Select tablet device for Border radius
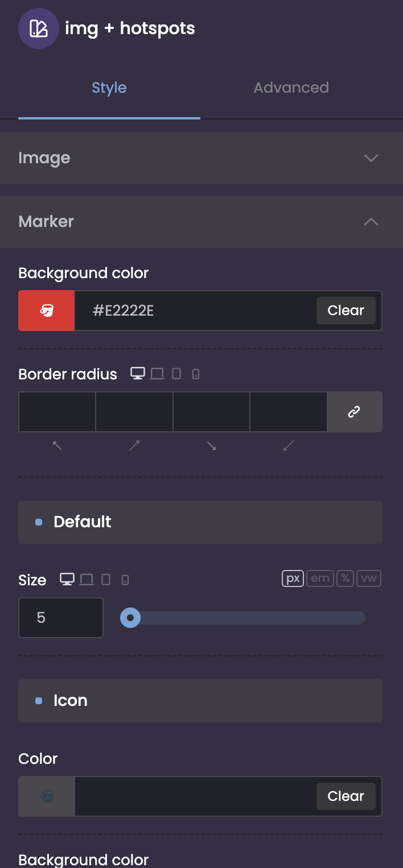Image resolution: width=403 pixels, height=868 pixels. [176, 374]
